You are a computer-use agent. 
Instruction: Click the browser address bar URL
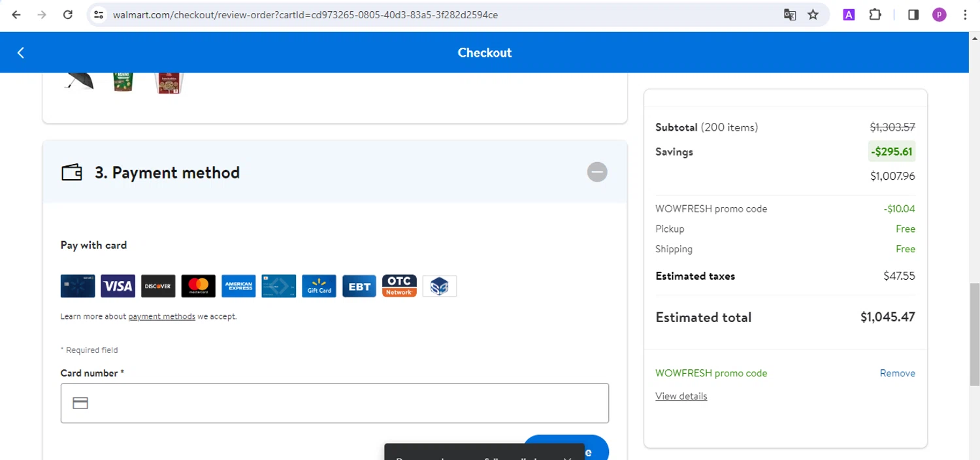(x=305, y=14)
